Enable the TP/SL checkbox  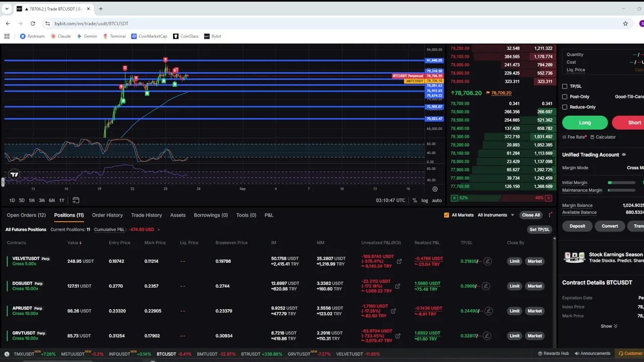pyautogui.click(x=565, y=86)
